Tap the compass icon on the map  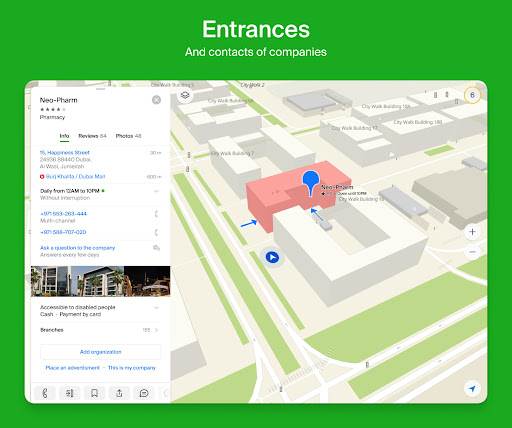(x=472, y=95)
